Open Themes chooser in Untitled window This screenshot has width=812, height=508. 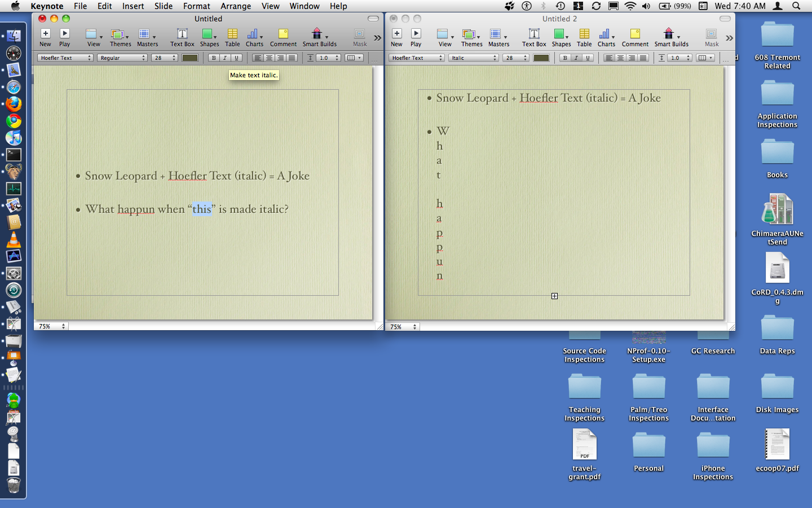120,37
